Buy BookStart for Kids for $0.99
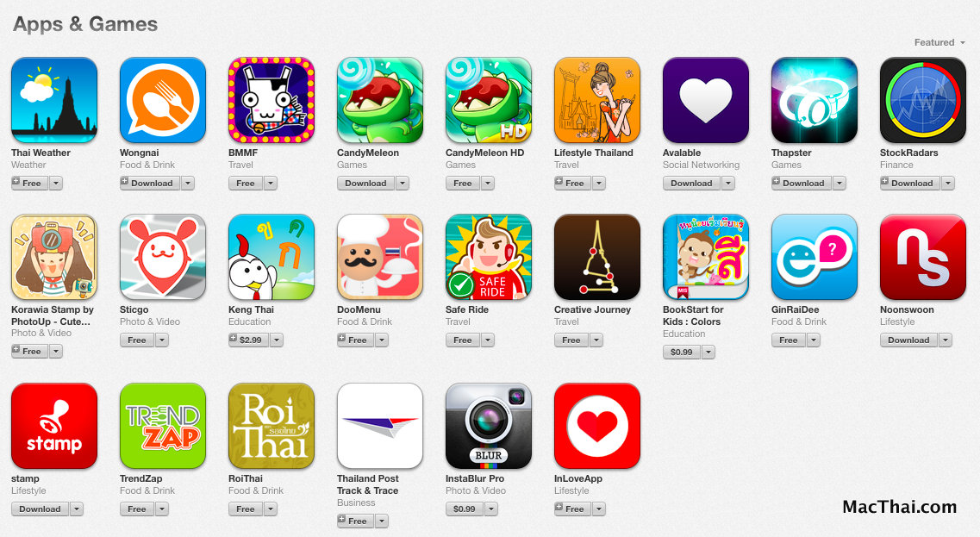This screenshot has height=537, width=980. pos(681,352)
